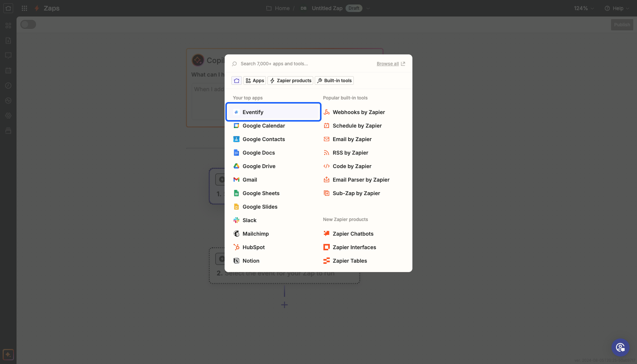
Task: Choose the Eventify app
Action: pos(273,112)
